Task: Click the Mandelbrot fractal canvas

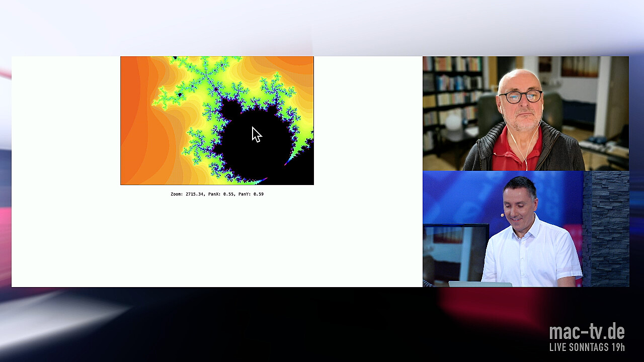Action: 217,121
